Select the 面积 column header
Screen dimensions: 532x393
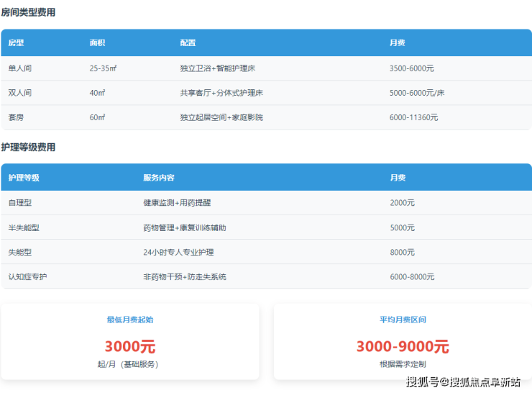coord(98,43)
